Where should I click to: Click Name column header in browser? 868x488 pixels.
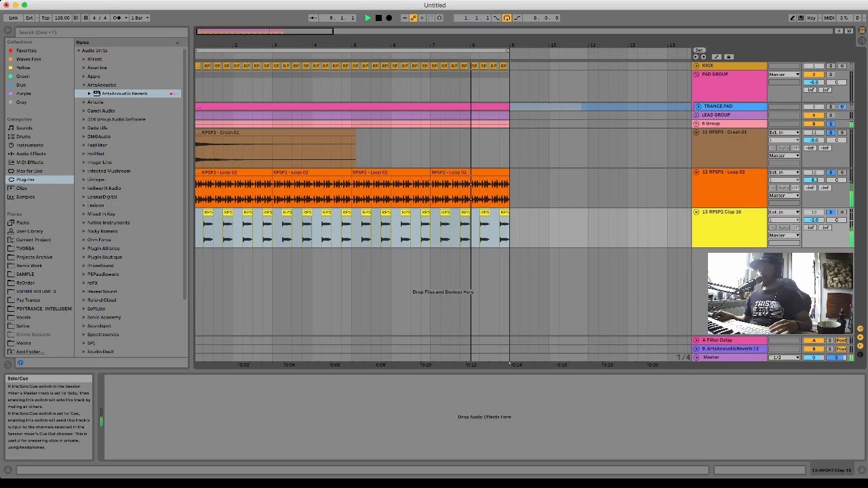[83, 42]
